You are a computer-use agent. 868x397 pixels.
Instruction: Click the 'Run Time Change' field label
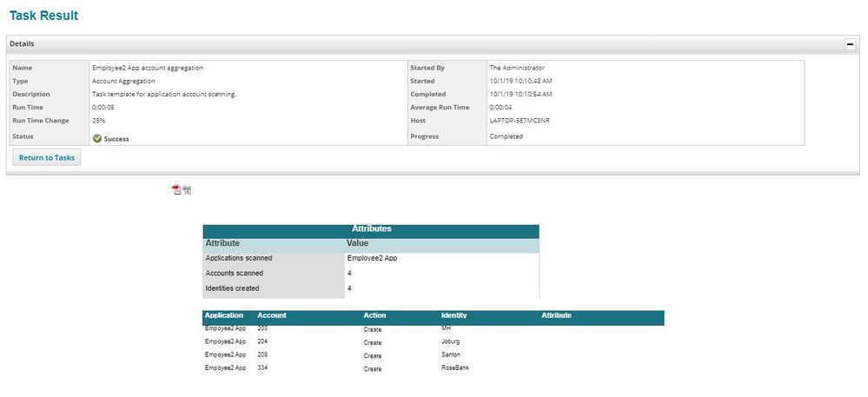41,120
